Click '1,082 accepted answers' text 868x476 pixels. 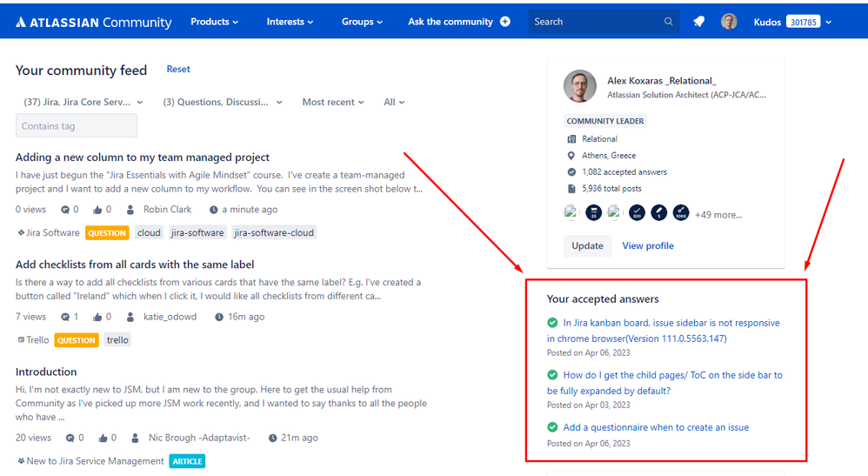tap(624, 171)
